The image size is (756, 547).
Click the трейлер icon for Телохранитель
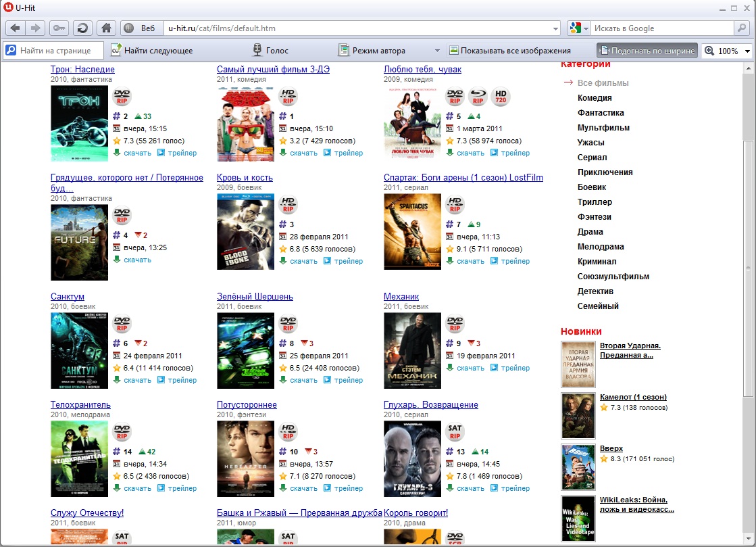pos(161,487)
